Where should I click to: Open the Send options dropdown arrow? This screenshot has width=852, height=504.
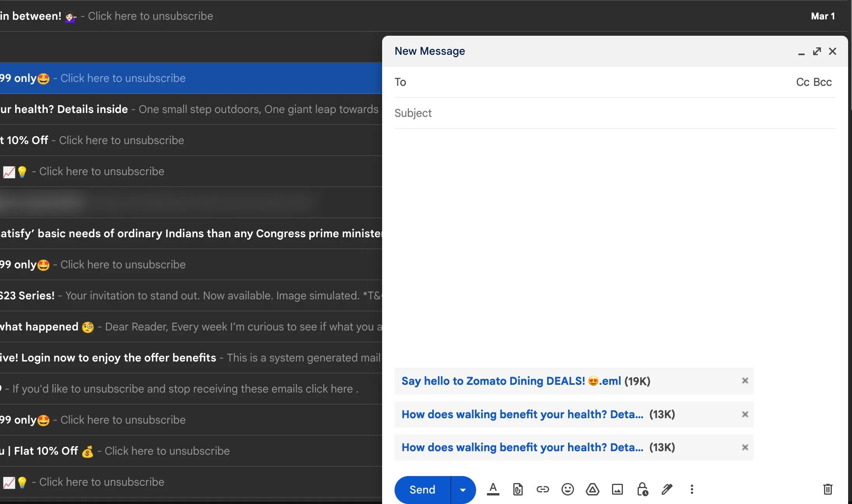coord(463,490)
